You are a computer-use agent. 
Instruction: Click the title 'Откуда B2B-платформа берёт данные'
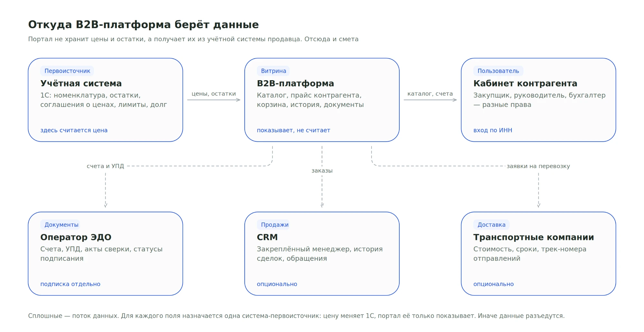click(143, 24)
